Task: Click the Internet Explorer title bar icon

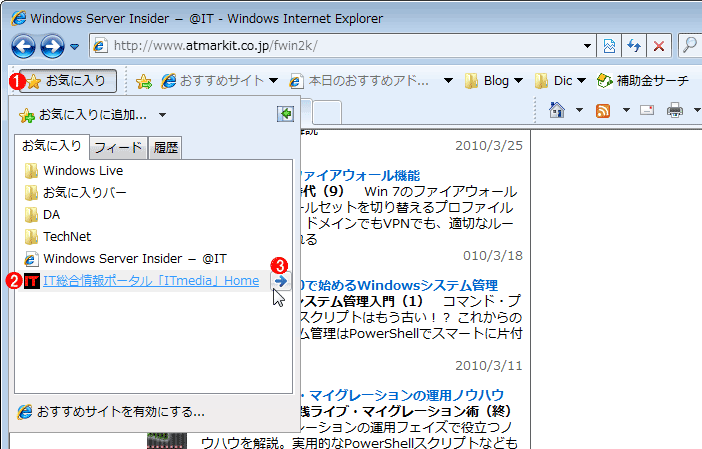Action: pyautogui.click(x=18, y=18)
